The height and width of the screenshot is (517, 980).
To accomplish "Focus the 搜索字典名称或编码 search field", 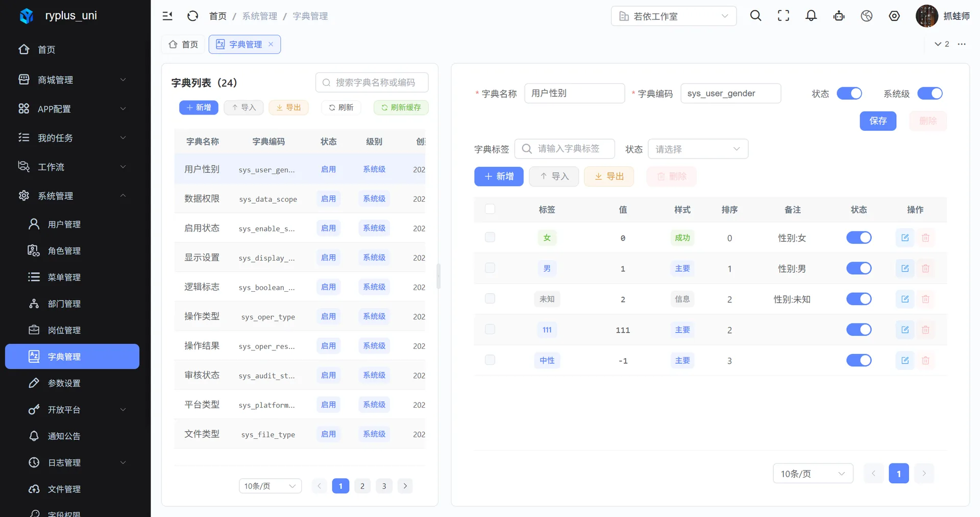I will click(372, 82).
